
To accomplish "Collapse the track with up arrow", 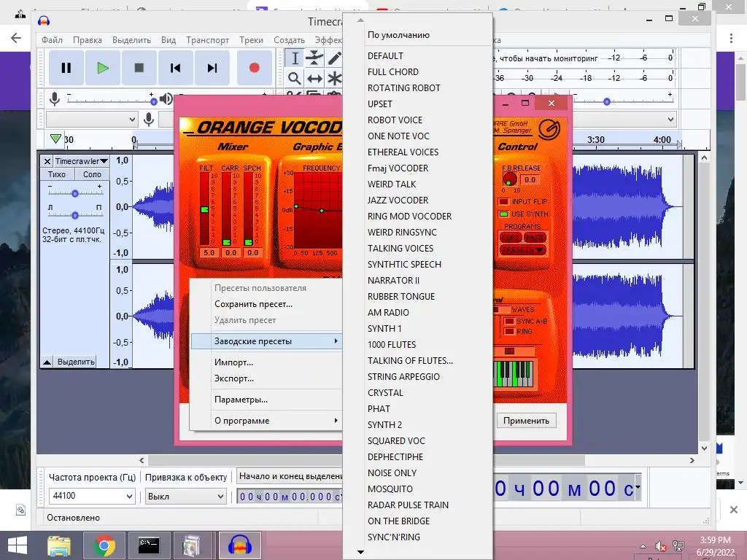I will click(x=47, y=362).
